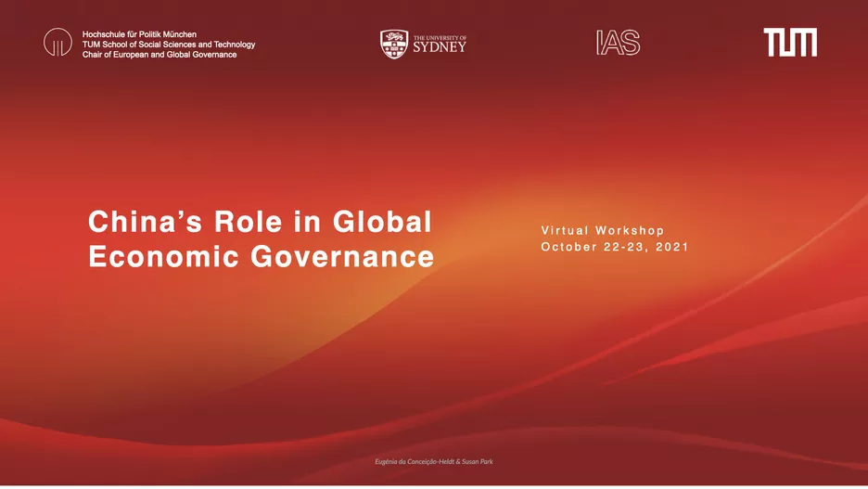Click "THE UNIVERSITY OF" small text
The height and width of the screenshot is (489, 868).
(440, 34)
